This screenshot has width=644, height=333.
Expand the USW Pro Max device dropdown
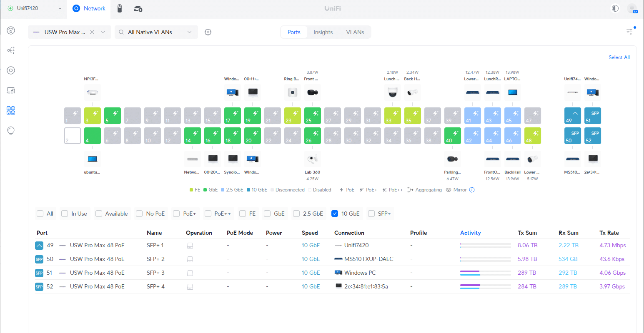tap(103, 32)
